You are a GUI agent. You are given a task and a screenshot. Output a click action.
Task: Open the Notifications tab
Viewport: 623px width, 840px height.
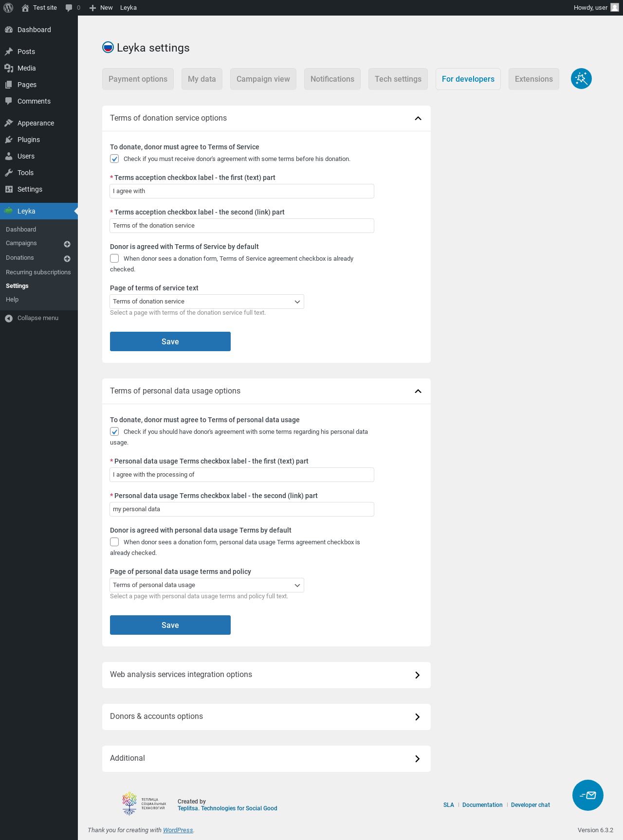pos(332,79)
